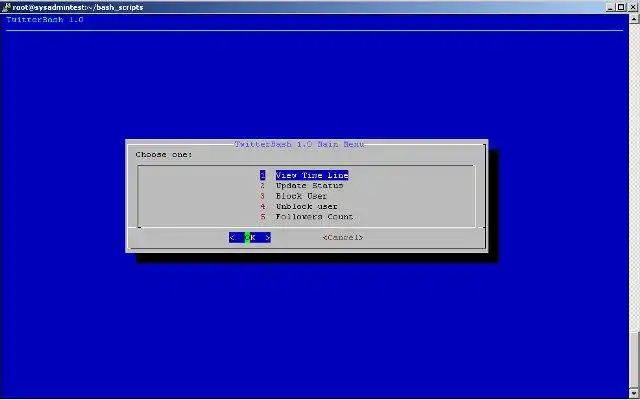Image resolution: width=640 pixels, height=400 pixels.
Task: Click the PuTTY icon in title bar
Action: coord(6,7)
